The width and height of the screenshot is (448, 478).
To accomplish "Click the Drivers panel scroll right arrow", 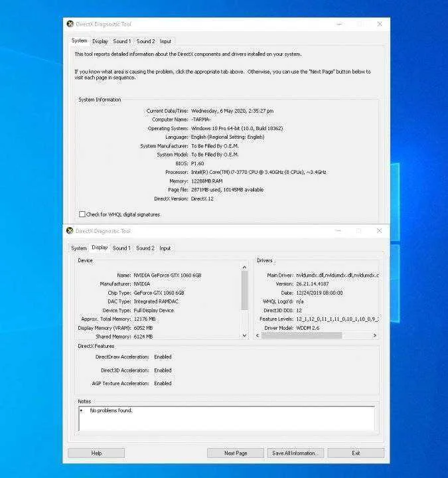I will point(374,335).
